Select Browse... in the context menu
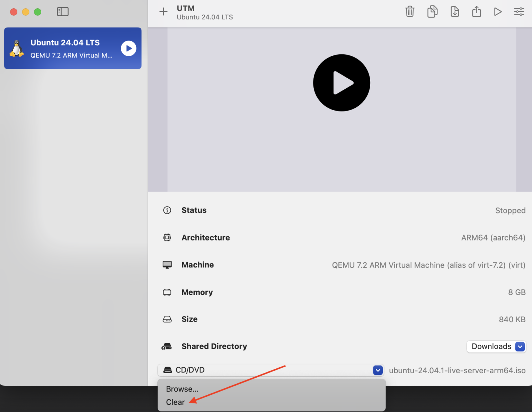Screen dimensions: 532x412 pyautogui.click(x=181, y=389)
